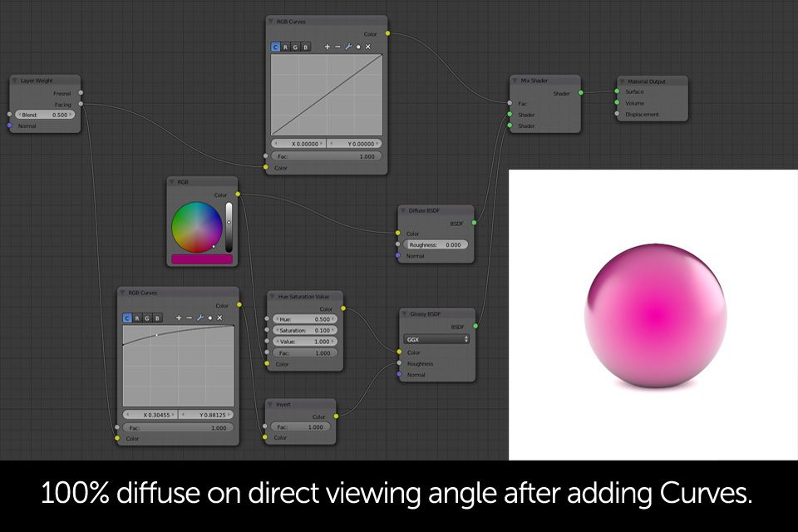Click minus zoom icon on lower RGB Curves node
The image size is (798, 532).
pyautogui.click(x=190, y=318)
